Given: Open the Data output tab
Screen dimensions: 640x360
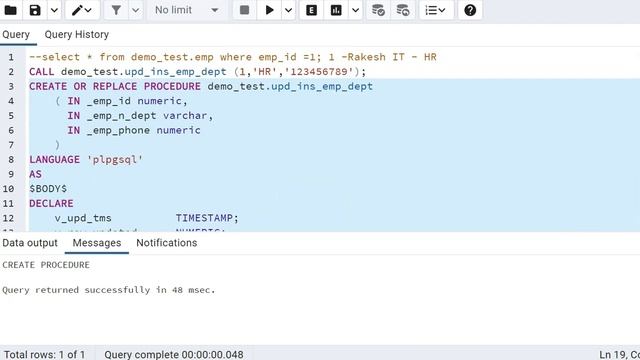Looking at the screenshot, I should coord(30,243).
